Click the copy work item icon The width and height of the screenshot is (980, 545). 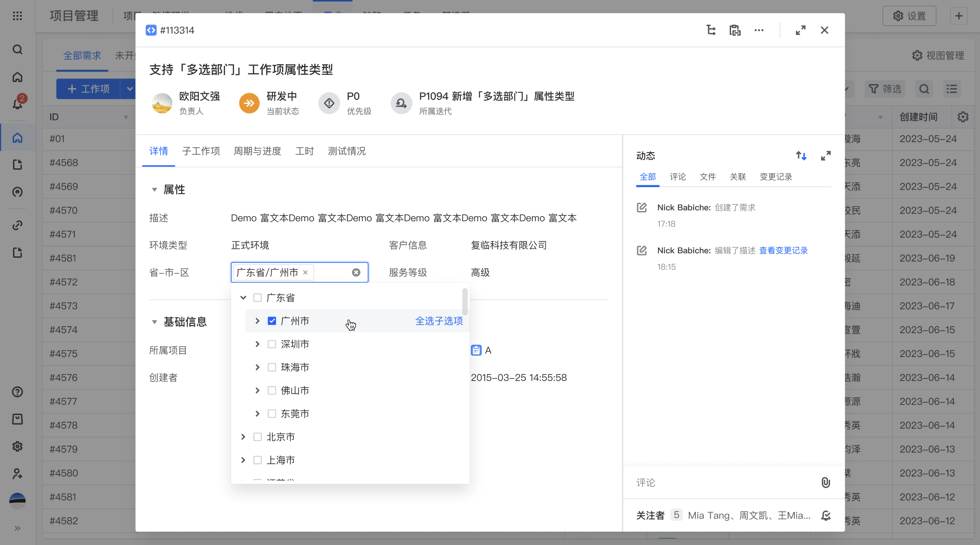point(735,30)
